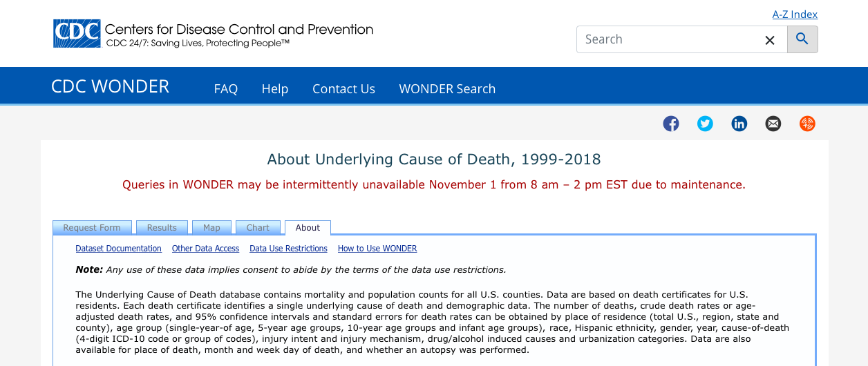Click the orange syndicate icon
The image size is (868, 366).
coord(807,124)
